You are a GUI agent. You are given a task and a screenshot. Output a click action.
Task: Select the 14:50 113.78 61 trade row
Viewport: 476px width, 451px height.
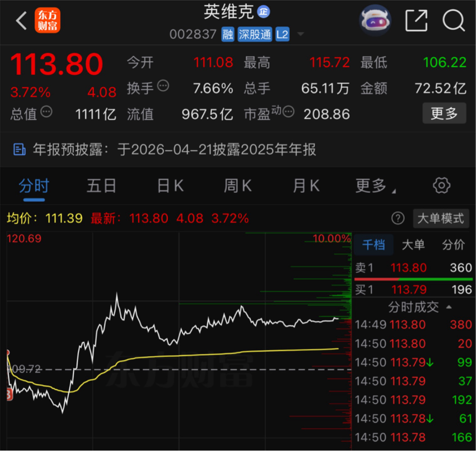click(x=413, y=419)
